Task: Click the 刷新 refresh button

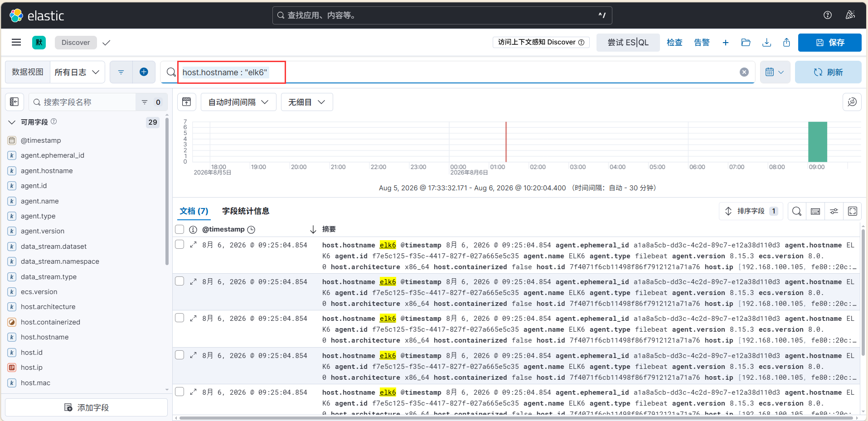Action: (828, 72)
